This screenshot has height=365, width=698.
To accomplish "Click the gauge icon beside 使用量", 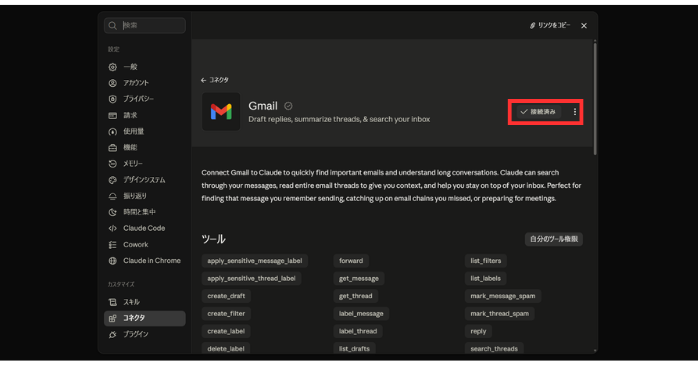I will [113, 131].
